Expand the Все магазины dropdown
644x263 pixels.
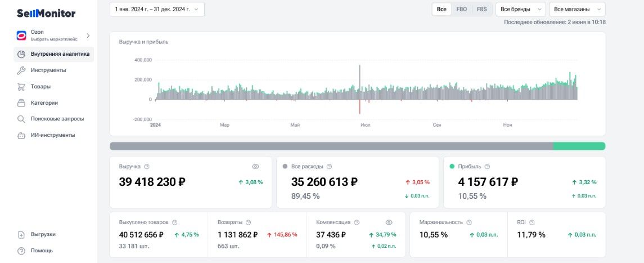point(577,9)
